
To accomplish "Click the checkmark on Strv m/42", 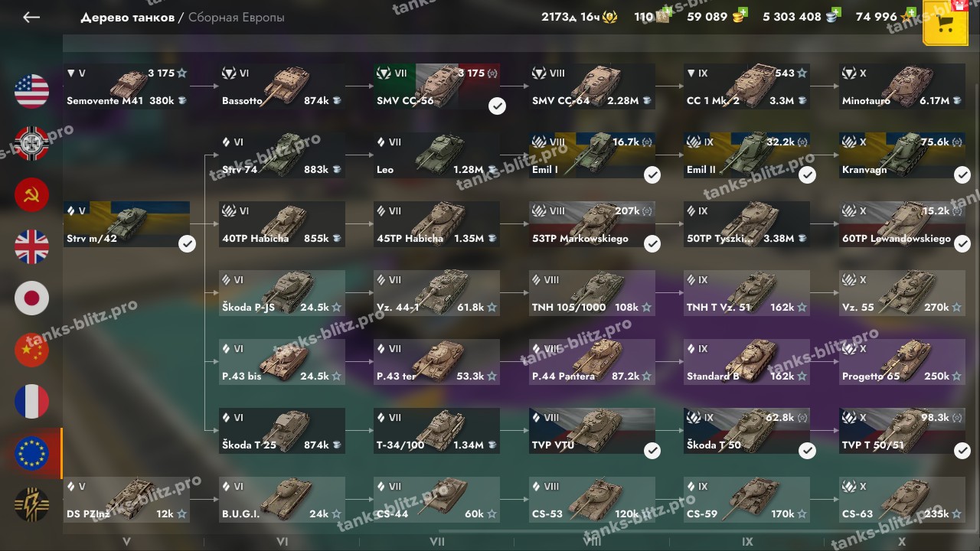I will coord(187,243).
